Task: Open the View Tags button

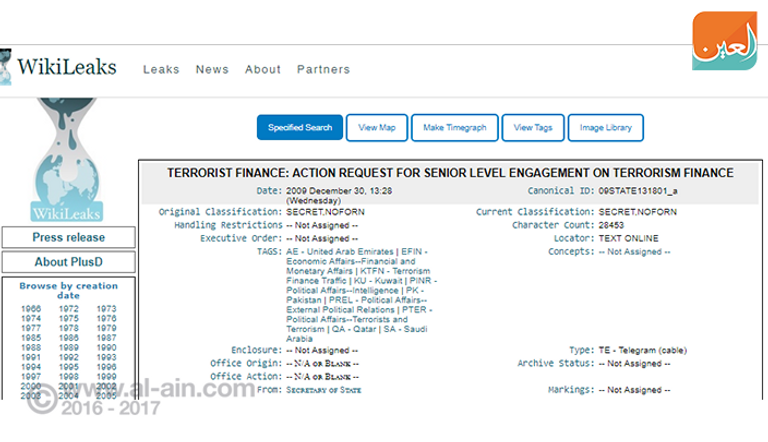Action: click(x=532, y=128)
